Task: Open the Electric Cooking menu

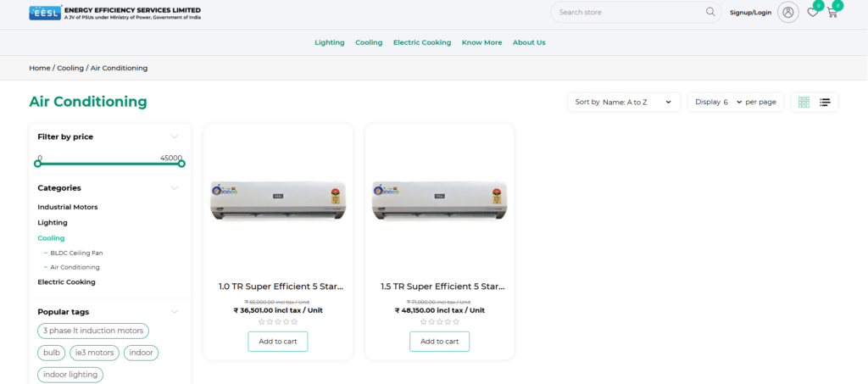Action: point(422,42)
